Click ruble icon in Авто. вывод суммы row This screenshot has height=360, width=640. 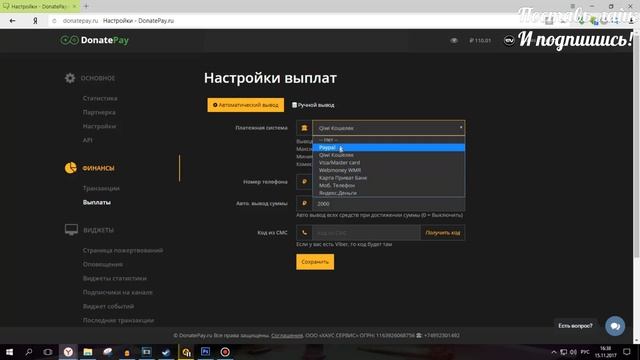[304, 203]
